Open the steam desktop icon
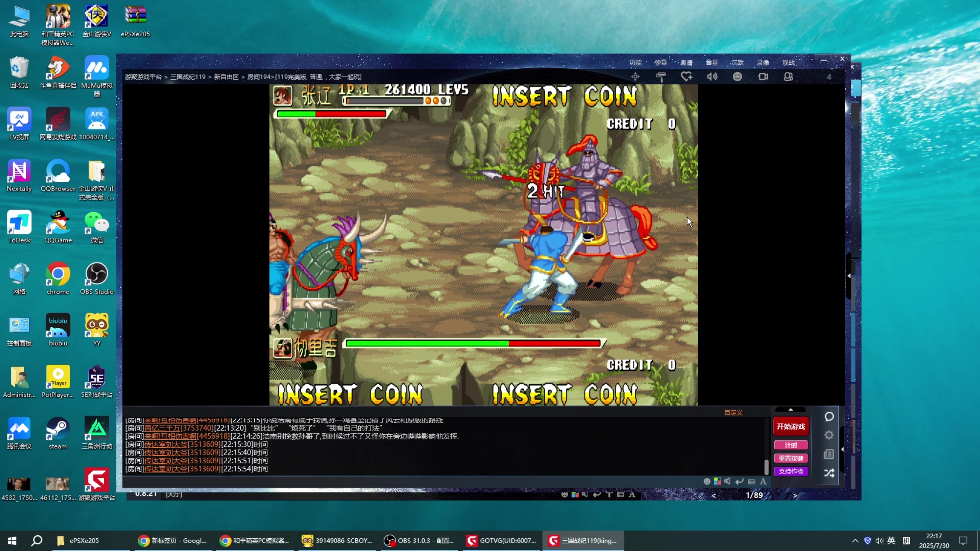This screenshot has height=551, width=980. 58,433
